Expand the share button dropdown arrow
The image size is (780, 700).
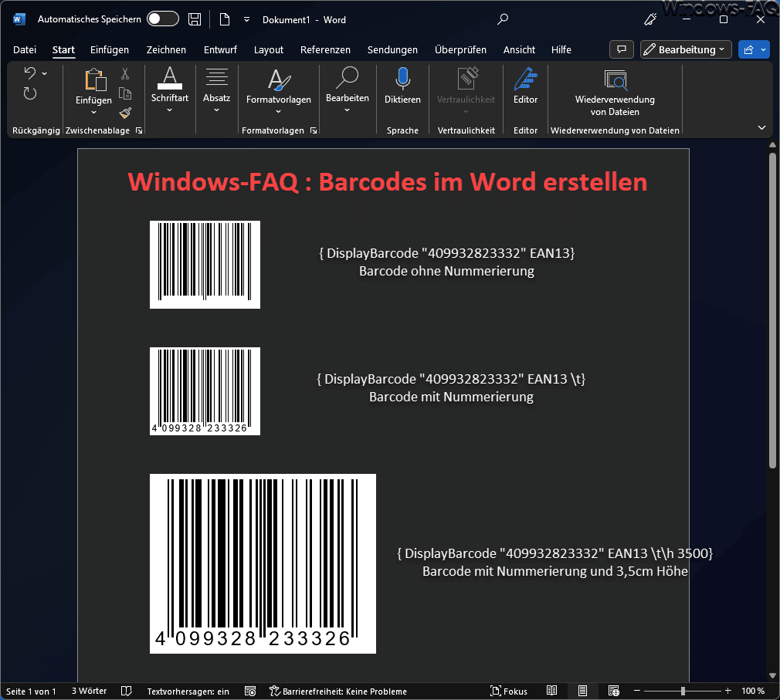point(764,49)
